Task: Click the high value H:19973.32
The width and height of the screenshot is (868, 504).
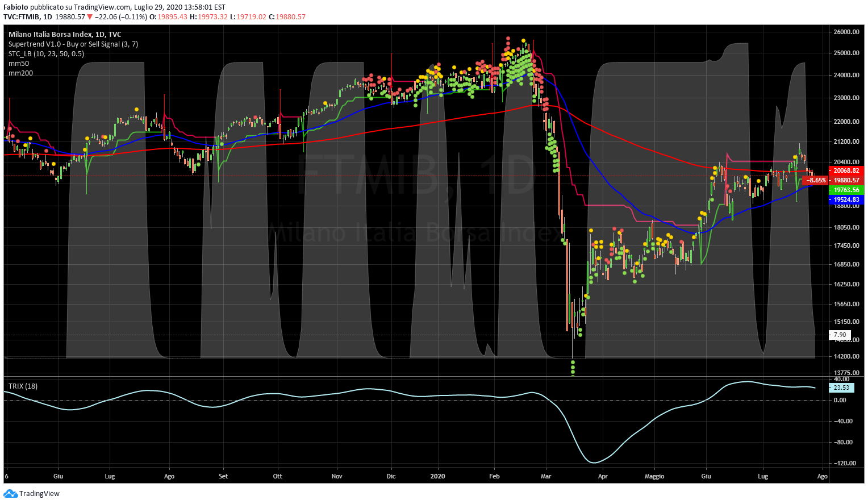Action: coord(208,17)
